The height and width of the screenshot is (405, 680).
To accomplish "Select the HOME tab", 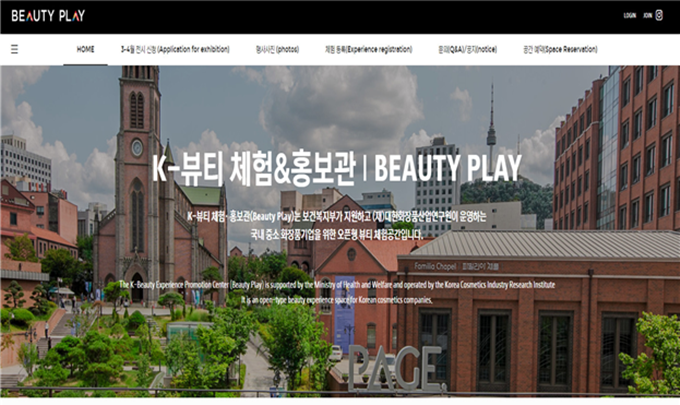I will 86,48.
